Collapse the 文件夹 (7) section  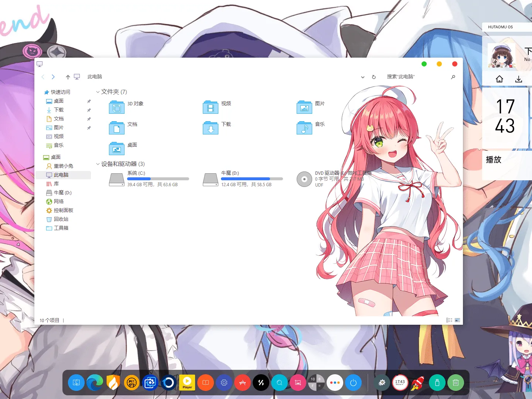(x=98, y=92)
